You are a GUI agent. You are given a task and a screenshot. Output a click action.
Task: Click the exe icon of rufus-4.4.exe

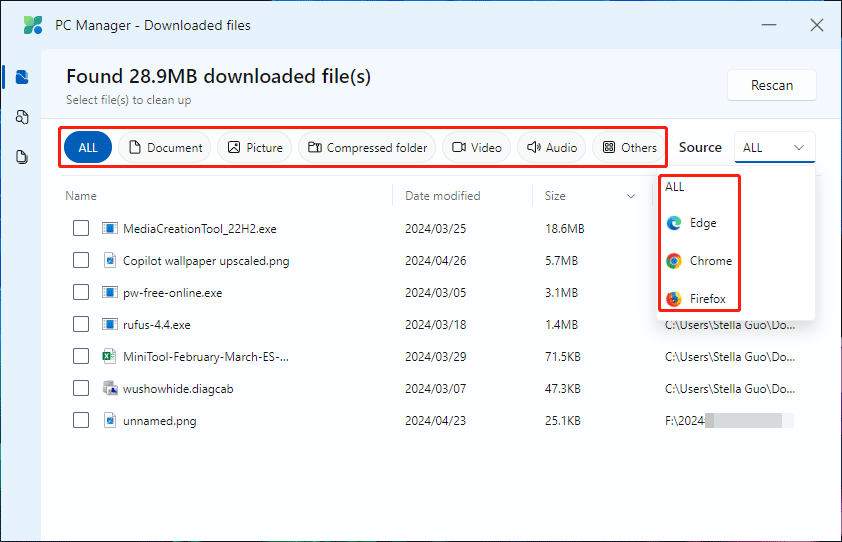(x=110, y=324)
